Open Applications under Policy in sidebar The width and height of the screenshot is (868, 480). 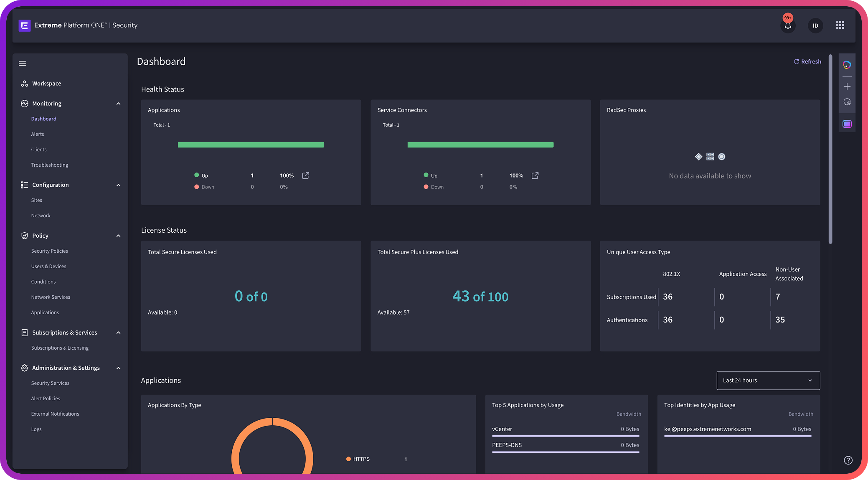tap(45, 312)
